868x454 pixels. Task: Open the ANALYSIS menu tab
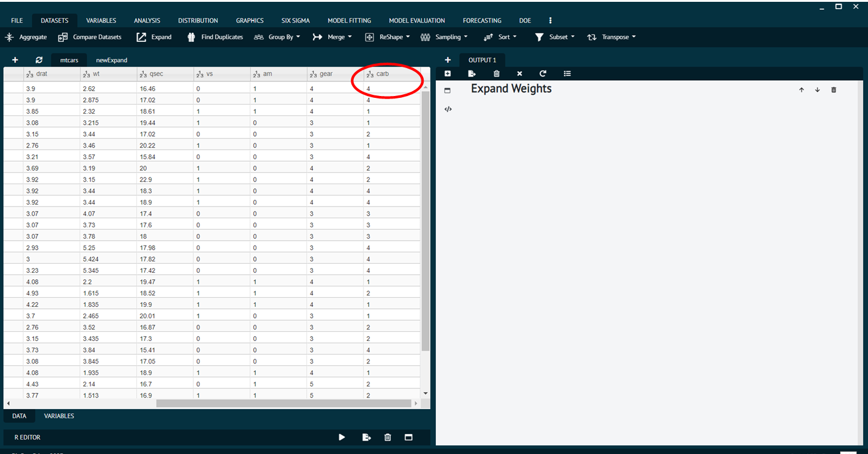(x=147, y=21)
